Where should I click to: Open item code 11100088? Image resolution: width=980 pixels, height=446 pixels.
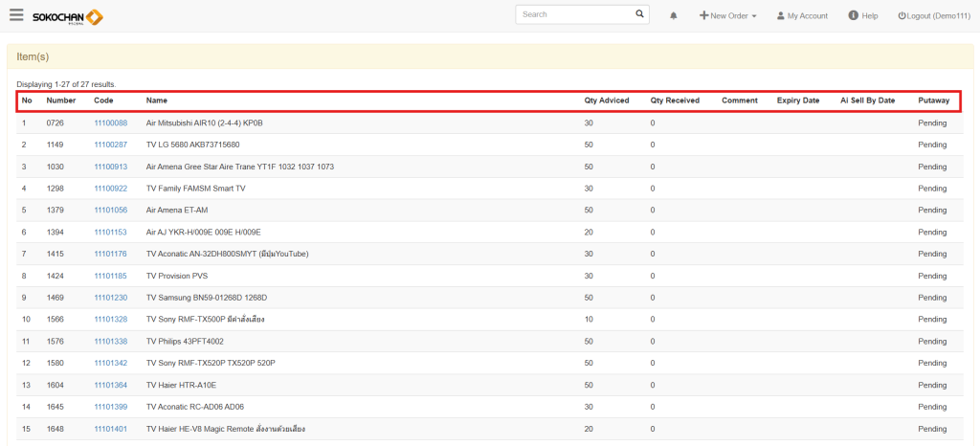click(110, 123)
